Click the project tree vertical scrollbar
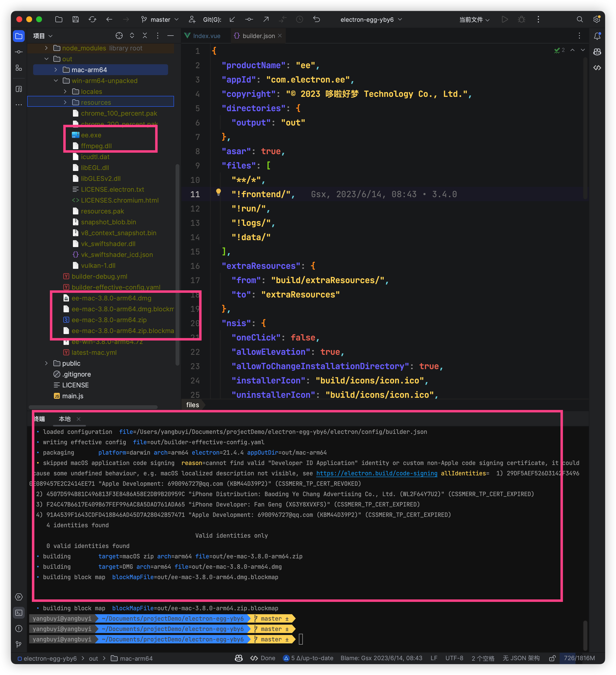This screenshot has height=675, width=616. pyautogui.click(x=177, y=265)
